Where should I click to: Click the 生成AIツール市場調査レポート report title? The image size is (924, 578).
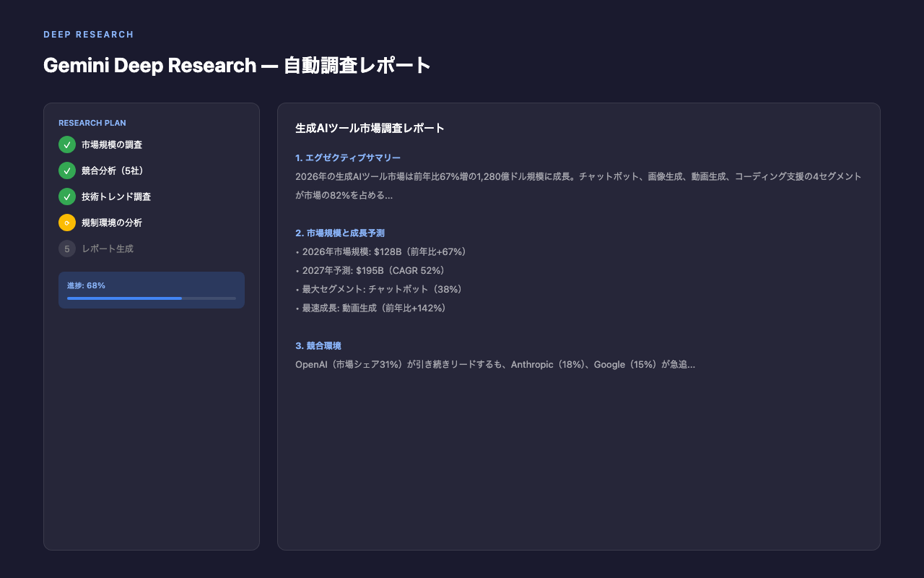[x=370, y=128]
